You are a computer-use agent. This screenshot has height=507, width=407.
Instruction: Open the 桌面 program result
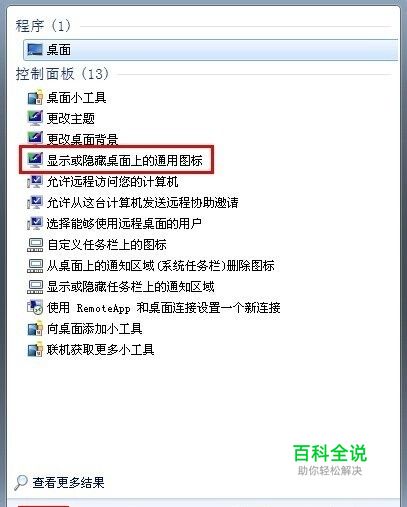point(211,50)
